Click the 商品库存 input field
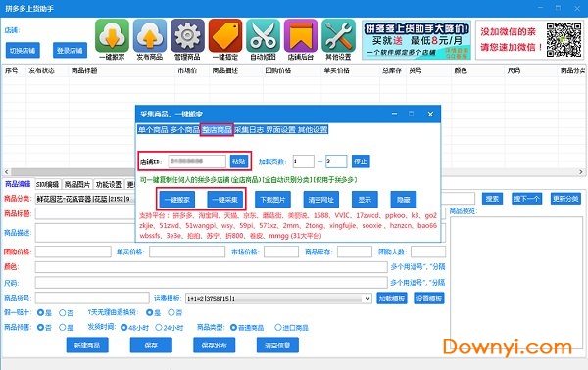 tap(355, 252)
